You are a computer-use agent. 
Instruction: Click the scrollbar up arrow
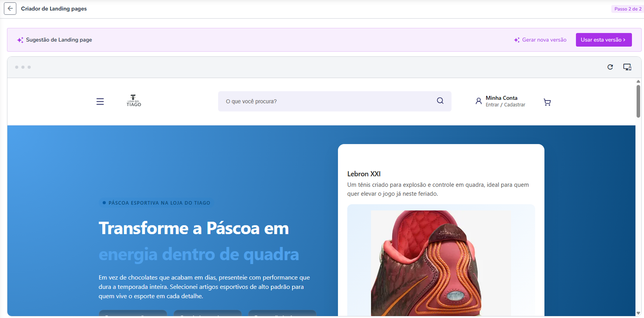click(x=638, y=81)
